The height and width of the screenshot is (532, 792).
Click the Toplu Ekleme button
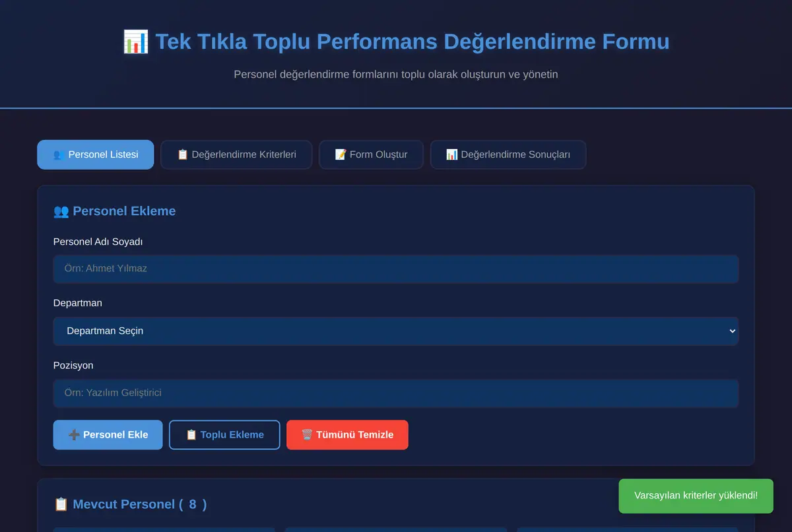[x=224, y=435]
